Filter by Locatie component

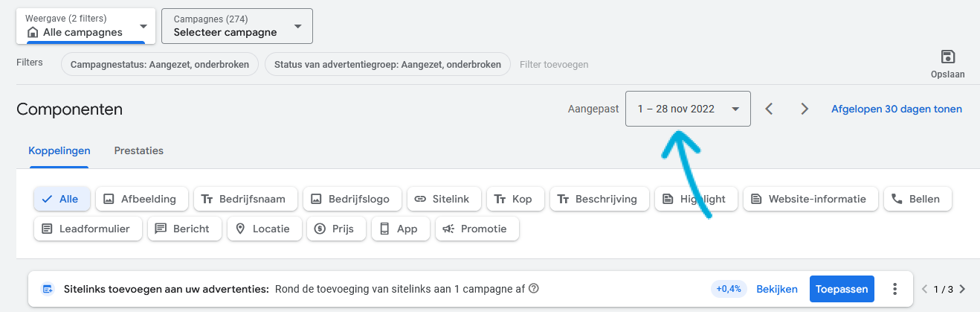[264, 229]
